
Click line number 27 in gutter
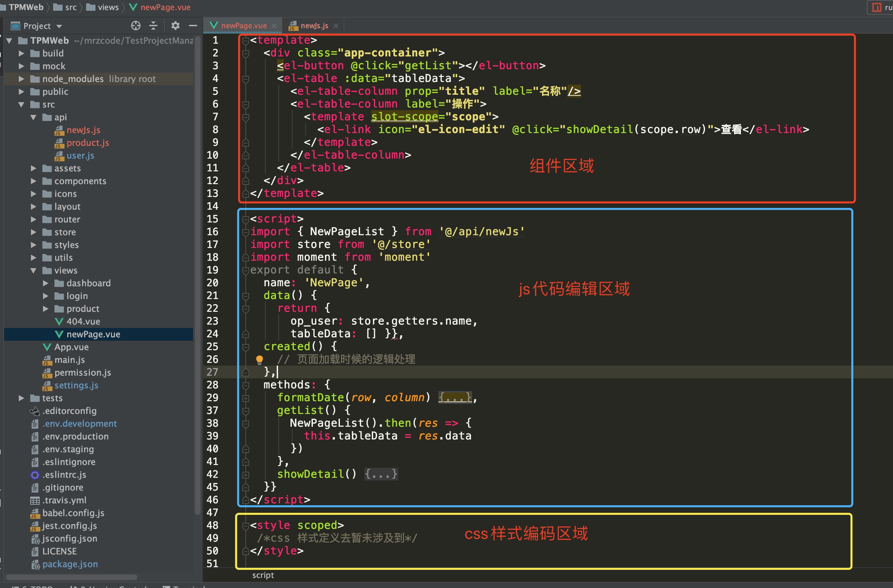(x=212, y=372)
